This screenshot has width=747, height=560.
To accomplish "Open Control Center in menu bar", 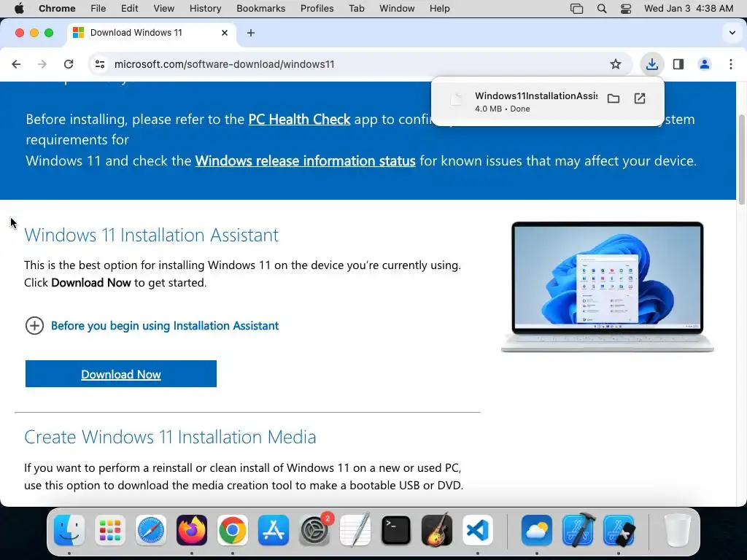I will pyautogui.click(x=626, y=8).
